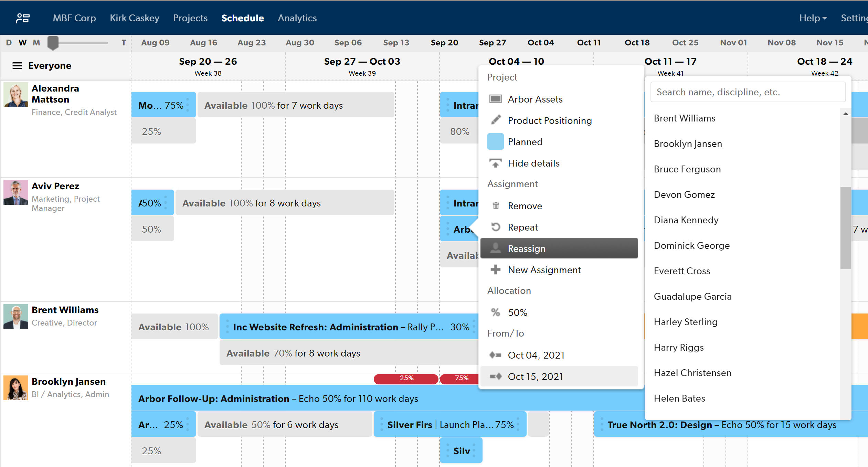Viewport: 868px width, 467px height.
Task: Click the Reassign icon in context menu
Action: coord(495,248)
